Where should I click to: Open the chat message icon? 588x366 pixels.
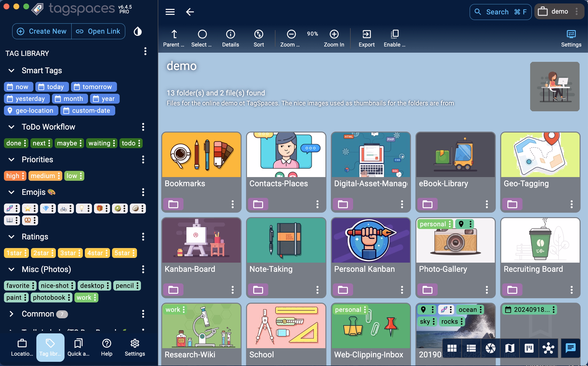[570, 348]
